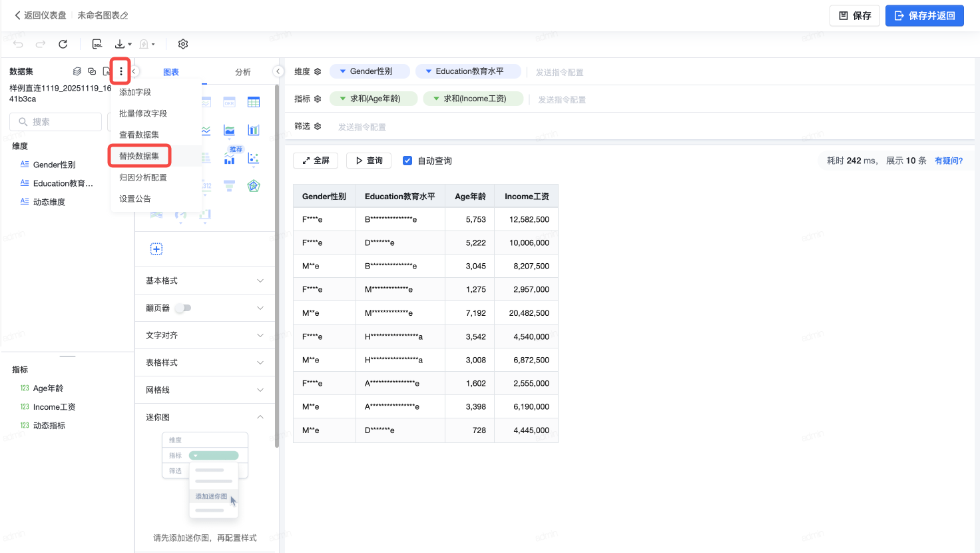Expand the 表格样式 section
Image resolution: width=980 pixels, height=553 pixels.
pos(260,362)
